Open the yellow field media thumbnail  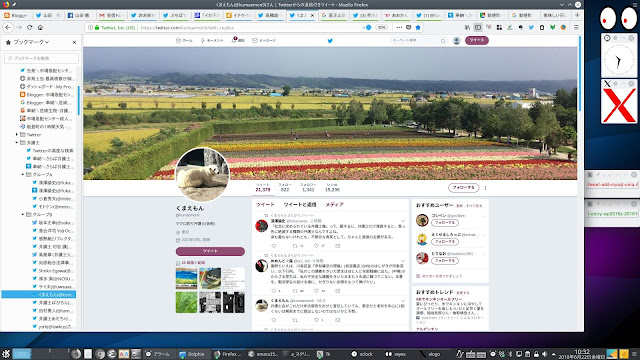point(186,278)
